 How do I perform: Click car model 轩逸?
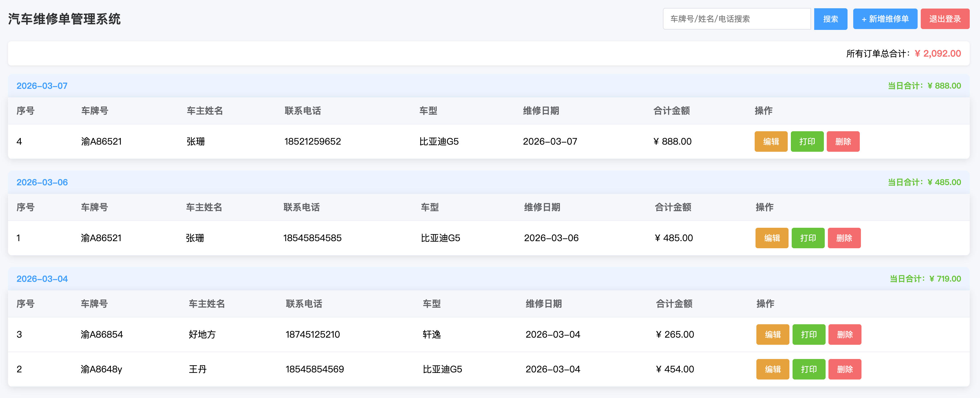point(432,335)
